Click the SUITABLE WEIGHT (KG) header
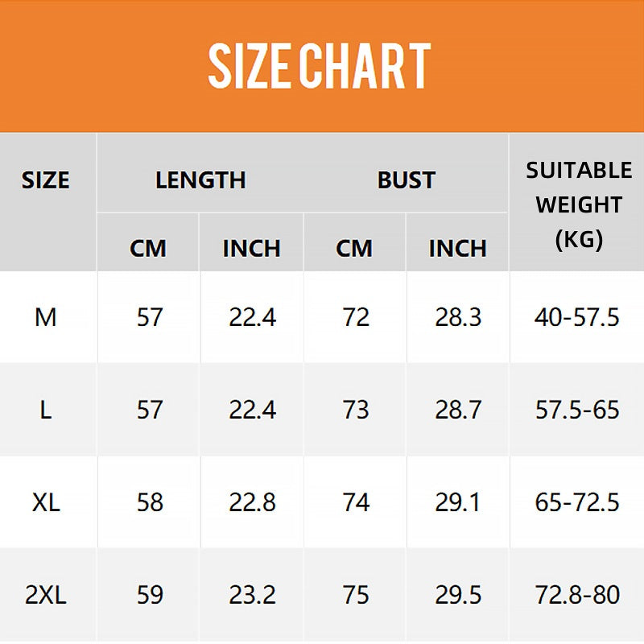 point(579,204)
